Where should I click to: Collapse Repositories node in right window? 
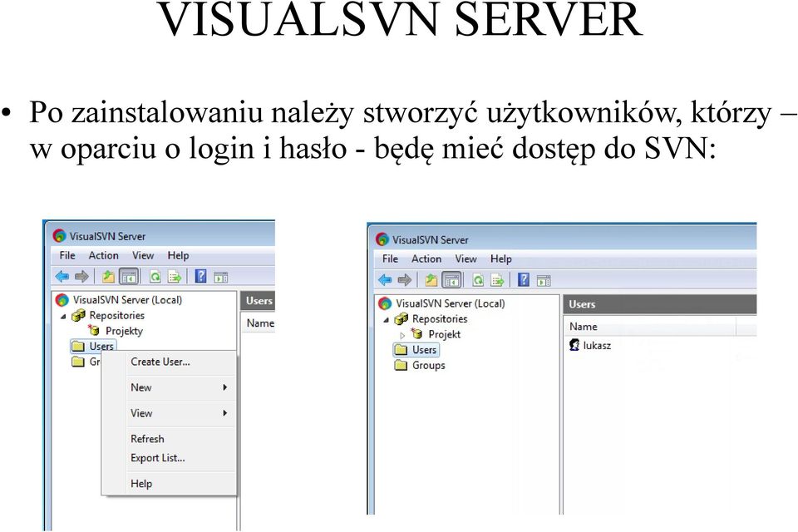(387, 320)
